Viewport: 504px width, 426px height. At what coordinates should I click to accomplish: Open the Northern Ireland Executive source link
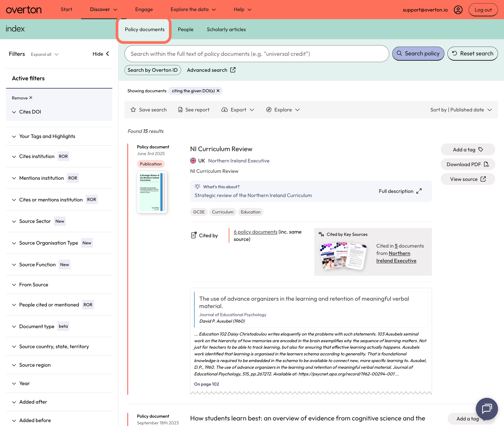pos(239,161)
